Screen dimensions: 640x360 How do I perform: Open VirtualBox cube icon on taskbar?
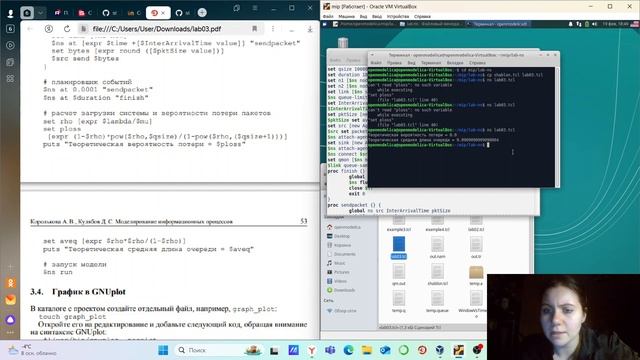pos(440,350)
